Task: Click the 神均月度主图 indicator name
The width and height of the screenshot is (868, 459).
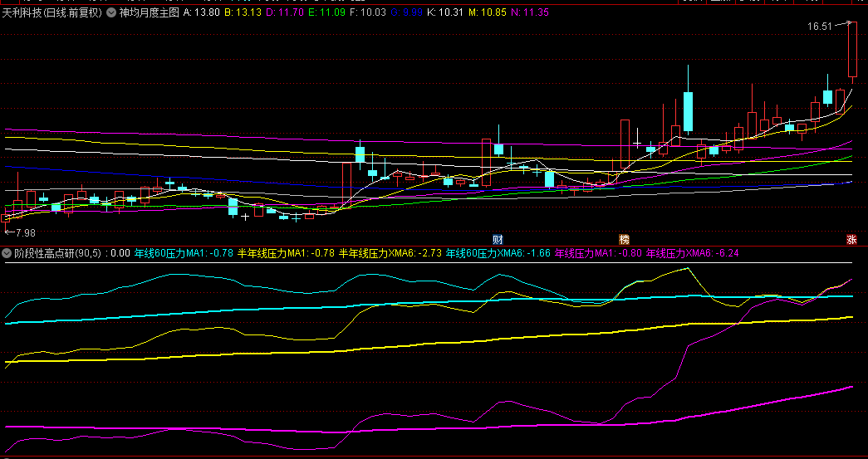Action: point(150,13)
